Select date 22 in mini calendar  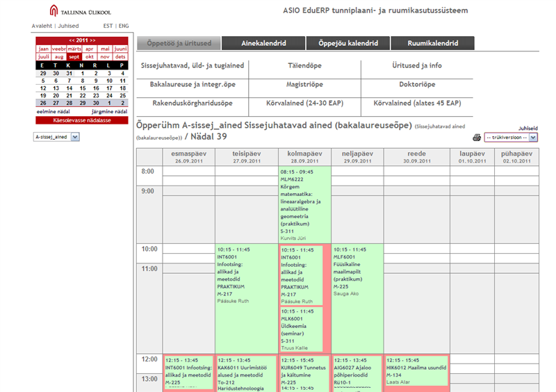pos(83,96)
